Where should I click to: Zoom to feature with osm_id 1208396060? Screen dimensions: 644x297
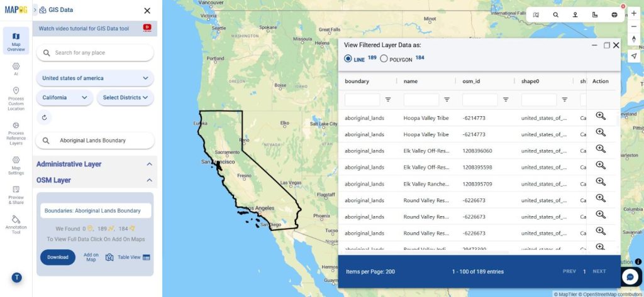[x=601, y=149]
